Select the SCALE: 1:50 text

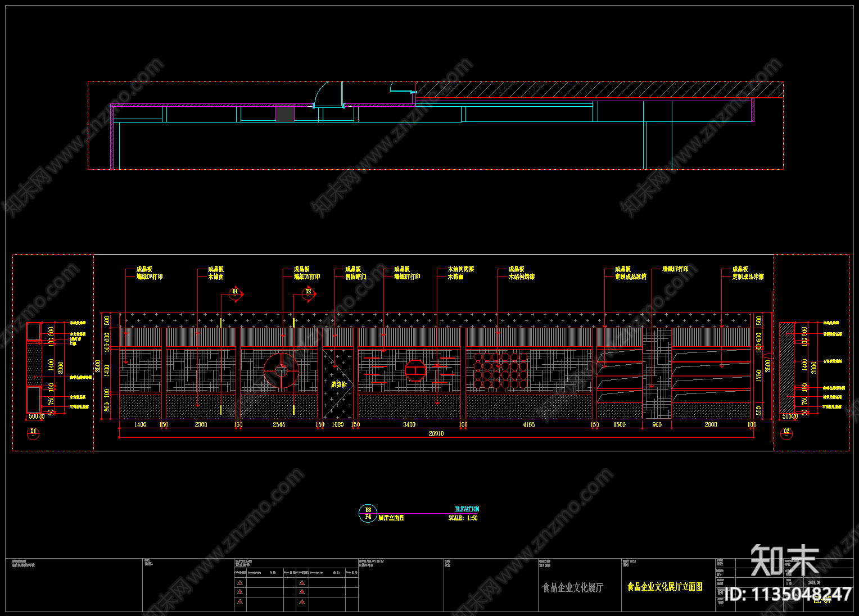[x=463, y=518]
